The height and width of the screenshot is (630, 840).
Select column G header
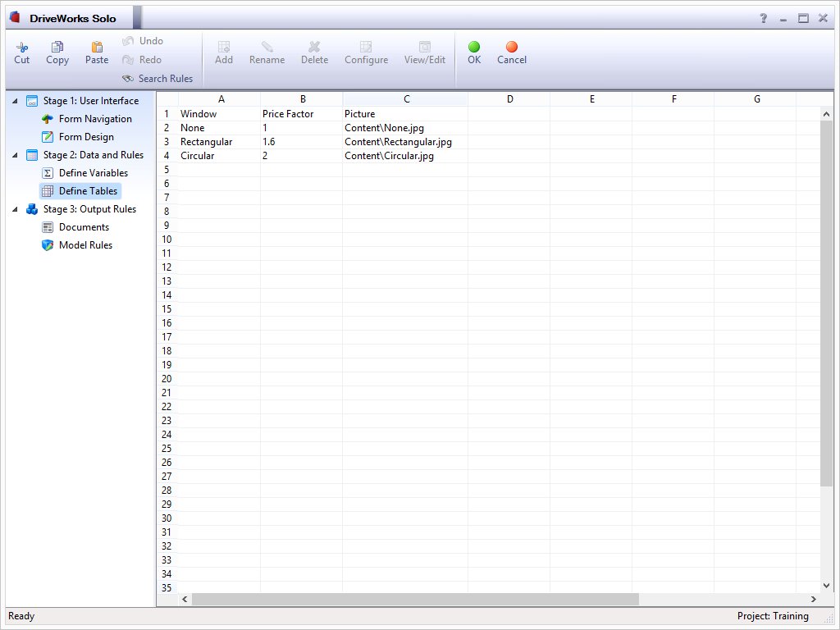[x=756, y=99]
